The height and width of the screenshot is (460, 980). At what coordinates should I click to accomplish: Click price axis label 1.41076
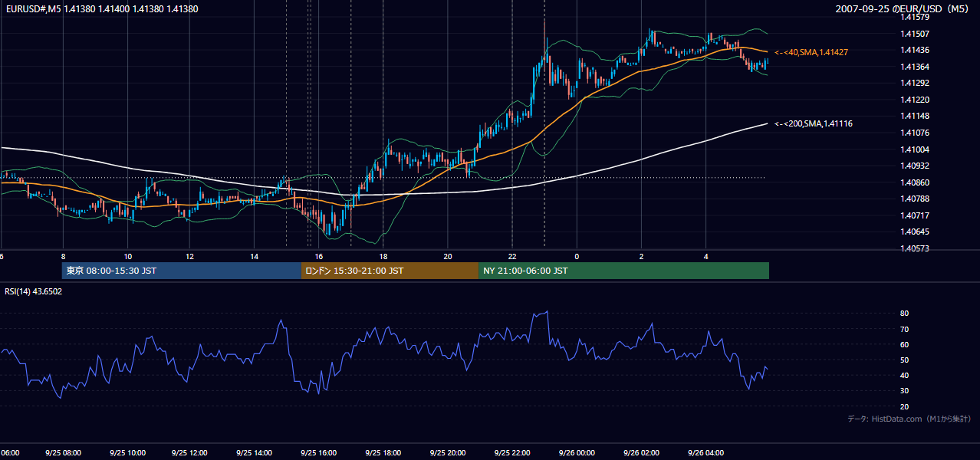point(913,133)
